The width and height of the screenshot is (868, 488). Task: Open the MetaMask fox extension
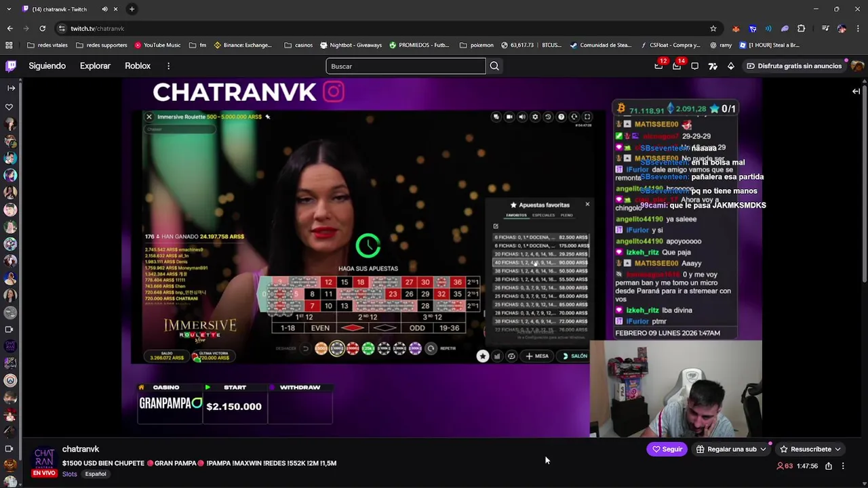pyautogui.click(x=736, y=28)
